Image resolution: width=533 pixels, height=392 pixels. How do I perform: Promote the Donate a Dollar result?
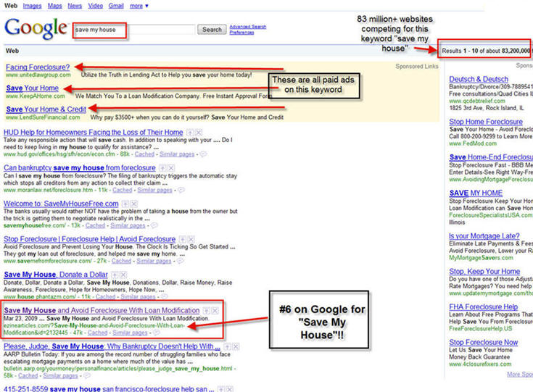tap(115, 275)
